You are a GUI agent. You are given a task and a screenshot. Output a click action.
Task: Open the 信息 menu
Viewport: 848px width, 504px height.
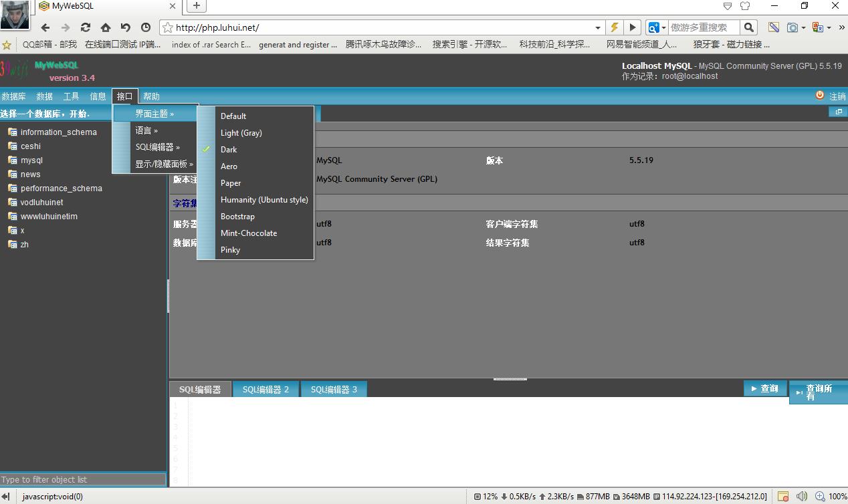pyautogui.click(x=98, y=96)
